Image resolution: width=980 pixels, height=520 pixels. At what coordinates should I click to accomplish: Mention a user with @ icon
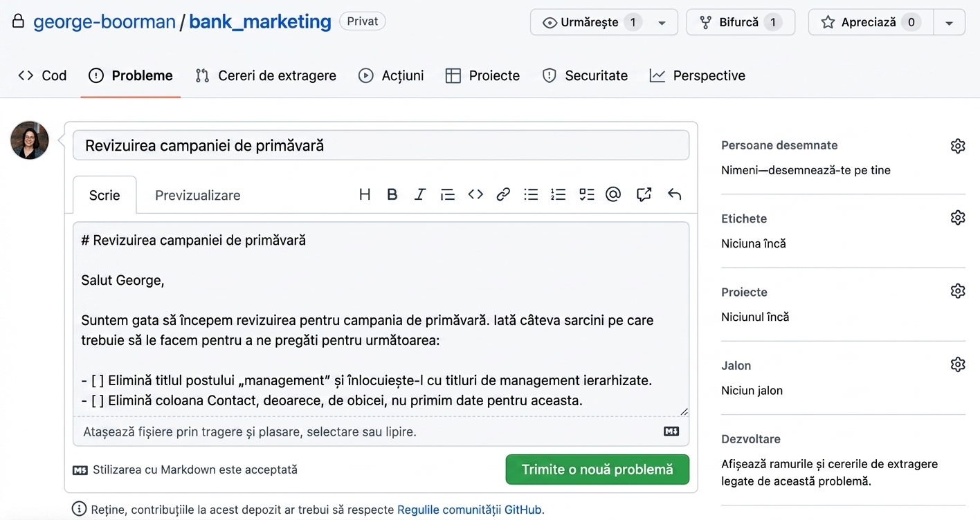613,195
